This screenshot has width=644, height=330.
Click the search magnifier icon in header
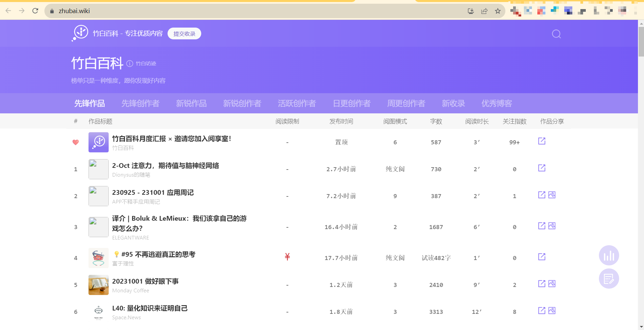tap(556, 34)
